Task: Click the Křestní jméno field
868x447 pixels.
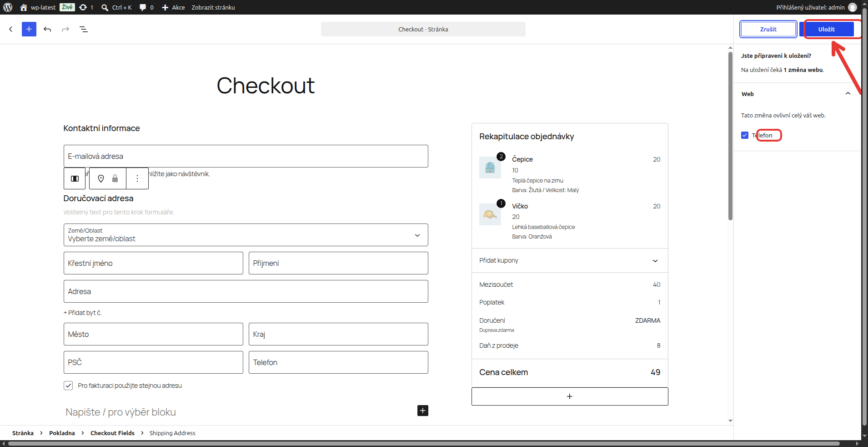Action: [x=153, y=263]
